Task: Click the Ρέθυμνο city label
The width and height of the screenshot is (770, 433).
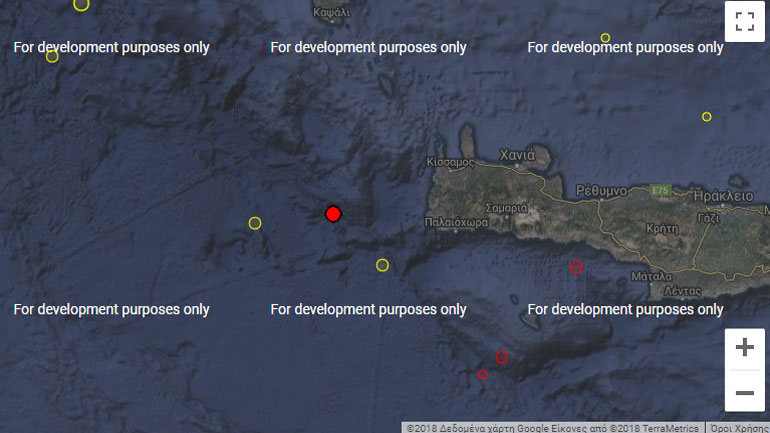Action: click(x=601, y=190)
